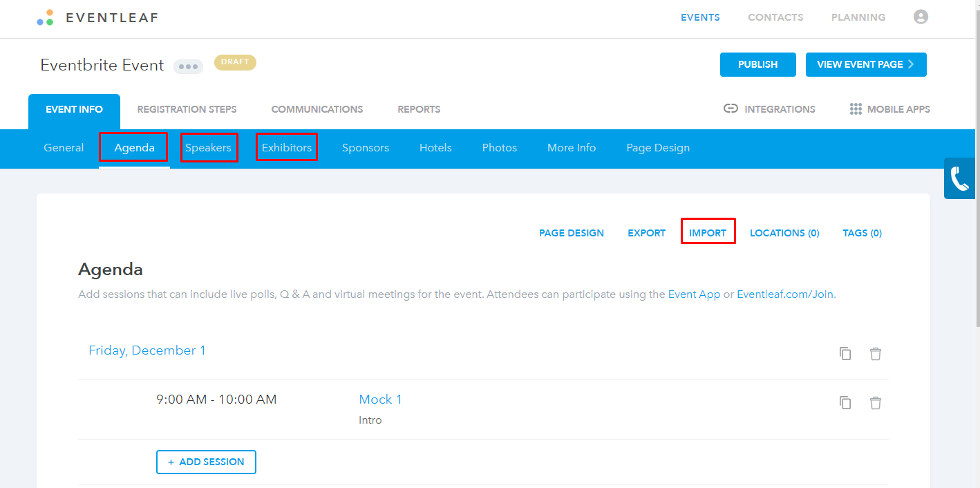Viewport: 980px width, 488px height.
Task: Open the Planning menu
Action: coord(858,17)
